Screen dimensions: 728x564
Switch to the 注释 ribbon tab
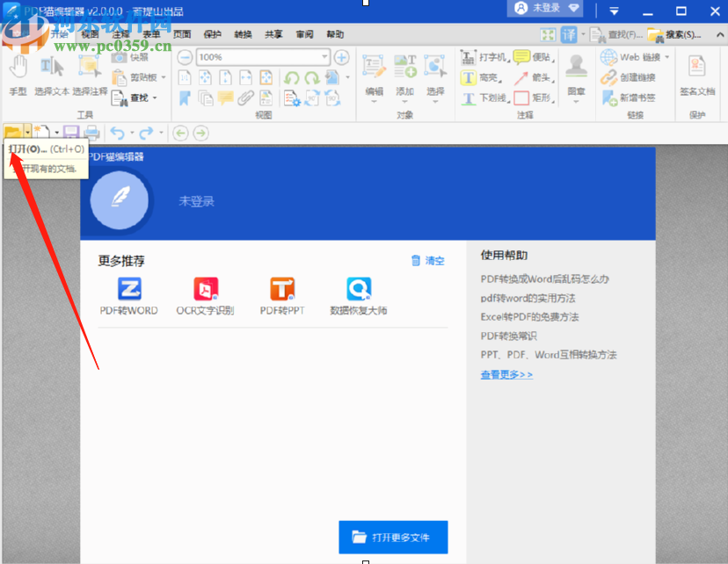(x=120, y=34)
